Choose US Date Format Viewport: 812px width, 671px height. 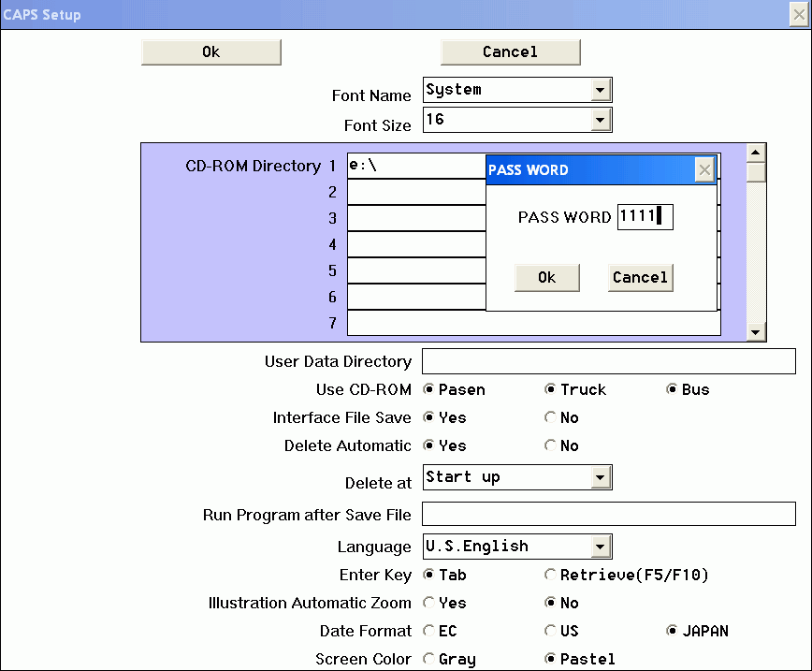551,632
